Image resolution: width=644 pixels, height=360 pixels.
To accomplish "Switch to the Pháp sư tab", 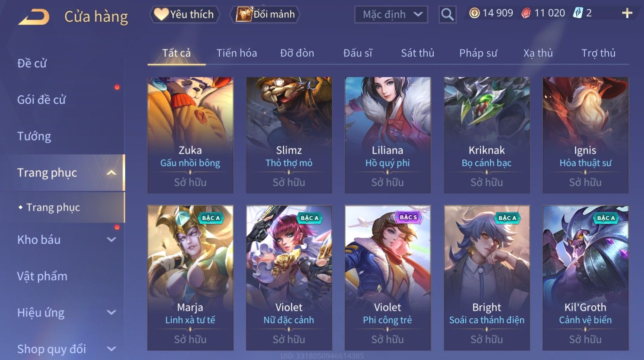I will tap(478, 53).
